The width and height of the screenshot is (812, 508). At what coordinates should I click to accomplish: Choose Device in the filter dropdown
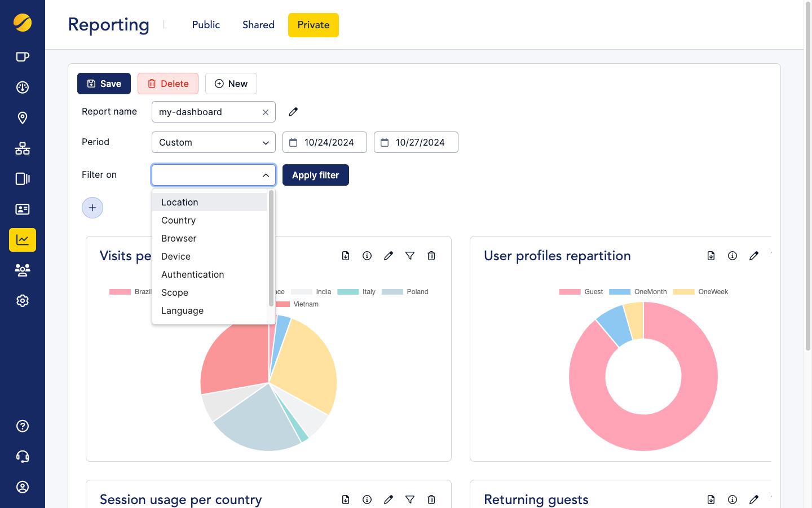(x=175, y=256)
